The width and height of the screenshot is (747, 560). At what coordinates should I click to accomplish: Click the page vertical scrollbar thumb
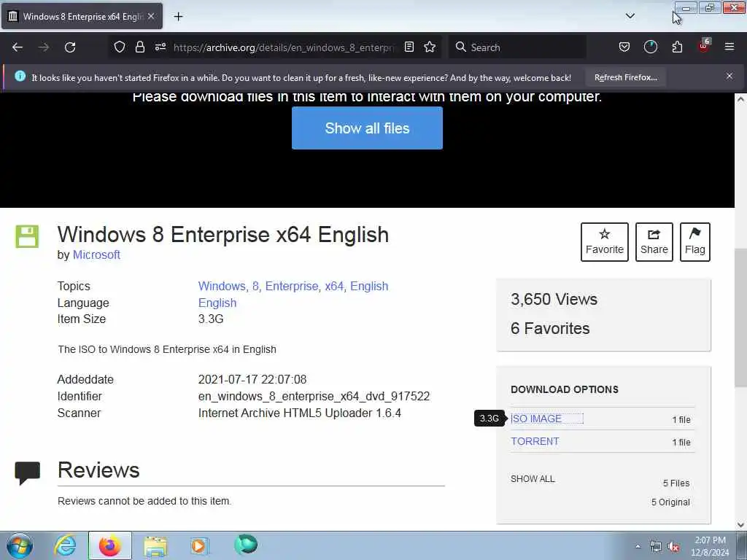click(x=740, y=318)
